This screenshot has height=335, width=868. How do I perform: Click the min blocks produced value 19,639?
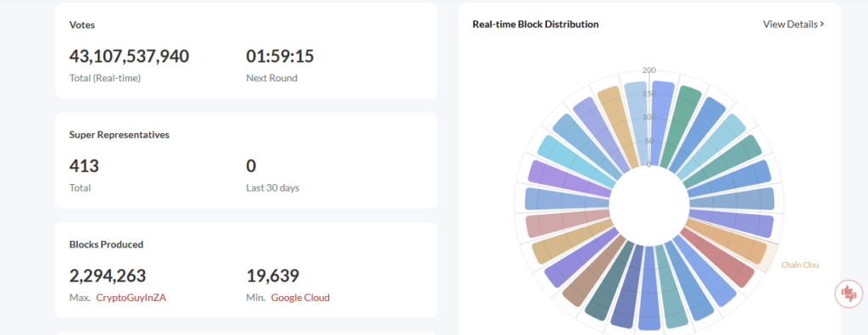273,275
